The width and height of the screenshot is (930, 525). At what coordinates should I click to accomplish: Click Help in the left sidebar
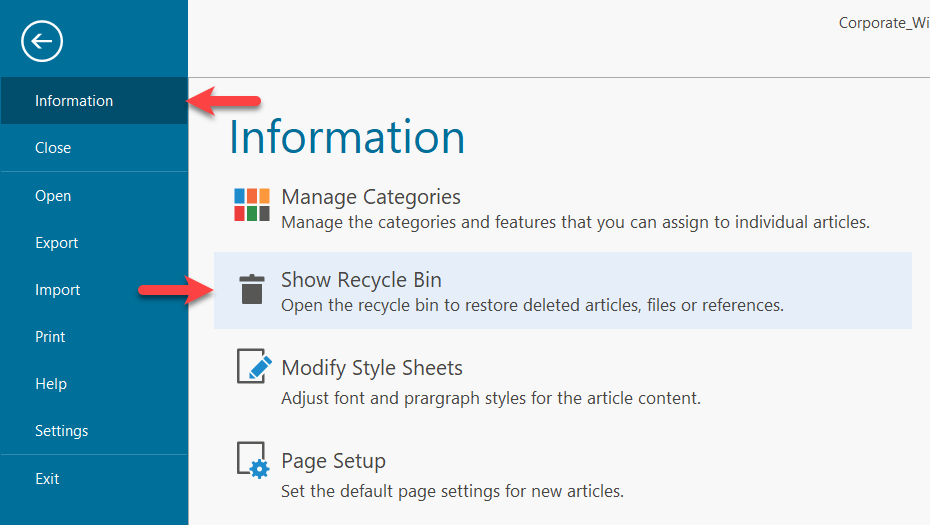[x=51, y=384]
